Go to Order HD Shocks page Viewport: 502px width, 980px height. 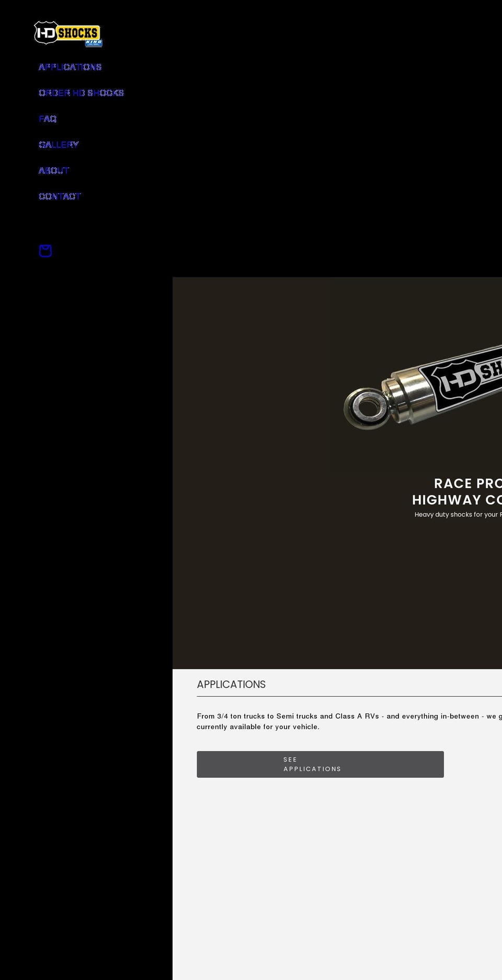coord(81,93)
